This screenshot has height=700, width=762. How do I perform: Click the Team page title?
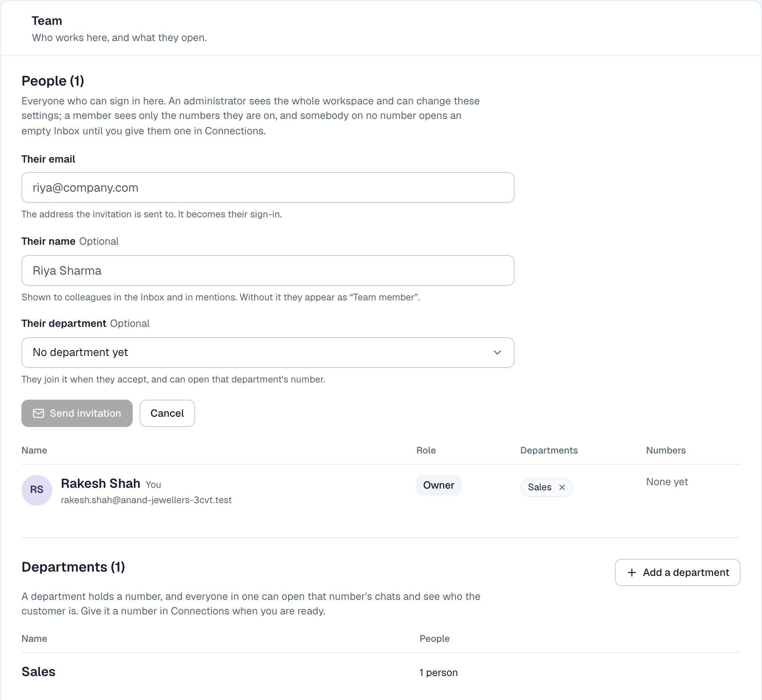[47, 21]
